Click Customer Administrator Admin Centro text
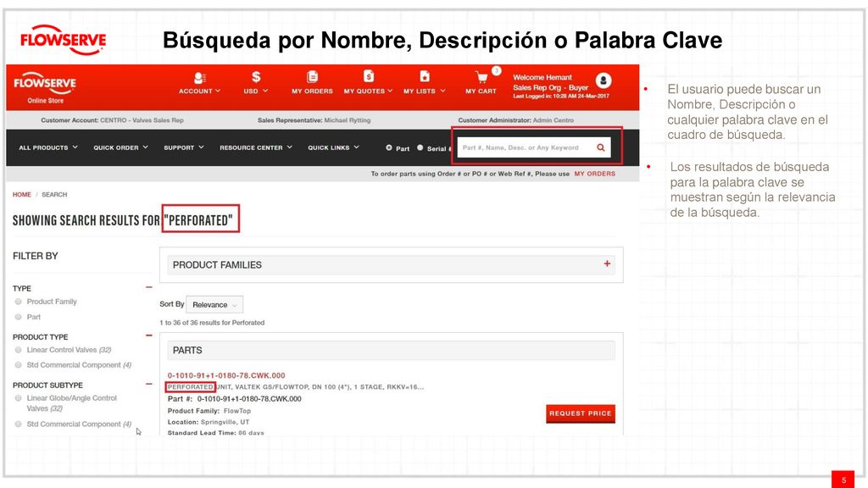Screen dimensions: 868x488 (x=516, y=120)
